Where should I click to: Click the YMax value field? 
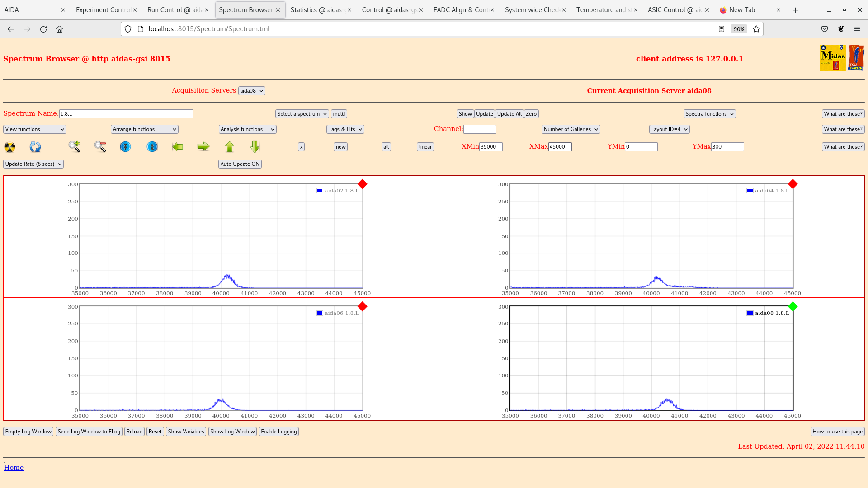click(727, 147)
